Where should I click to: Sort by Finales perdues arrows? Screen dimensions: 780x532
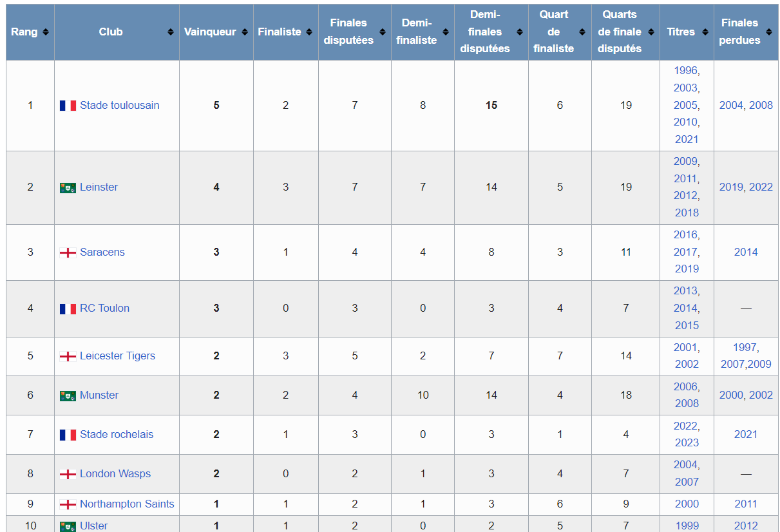click(770, 32)
